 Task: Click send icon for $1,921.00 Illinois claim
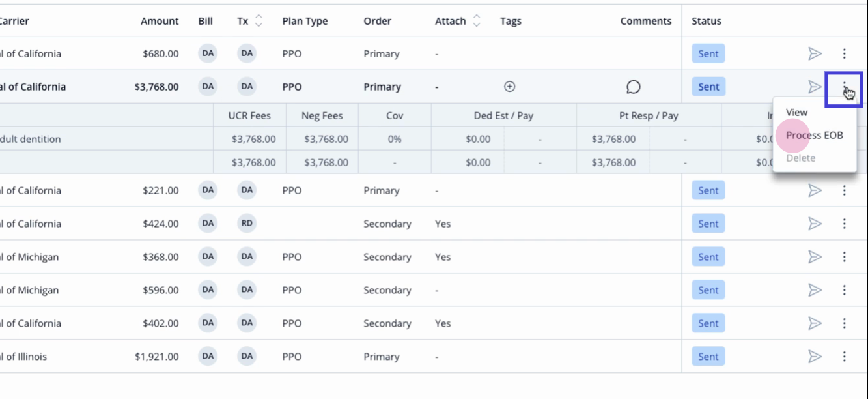[x=815, y=357]
